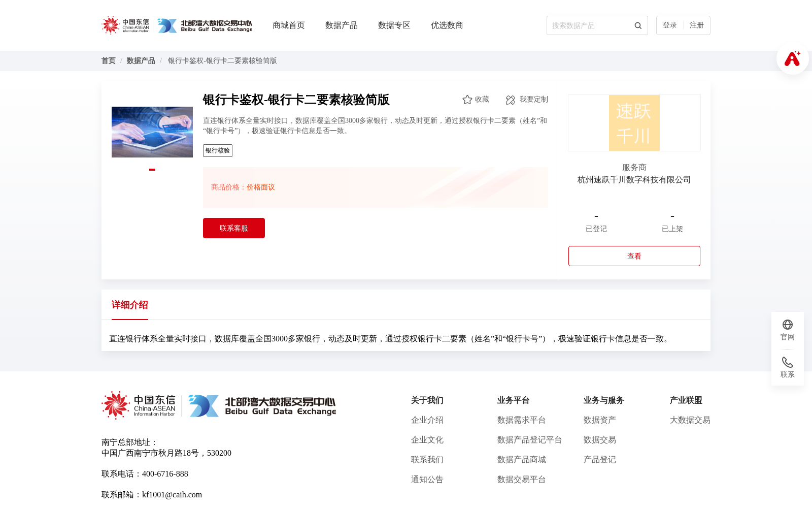Go to 首页 in the breadcrumb
This screenshot has width=812, height=508.
(x=109, y=61)
